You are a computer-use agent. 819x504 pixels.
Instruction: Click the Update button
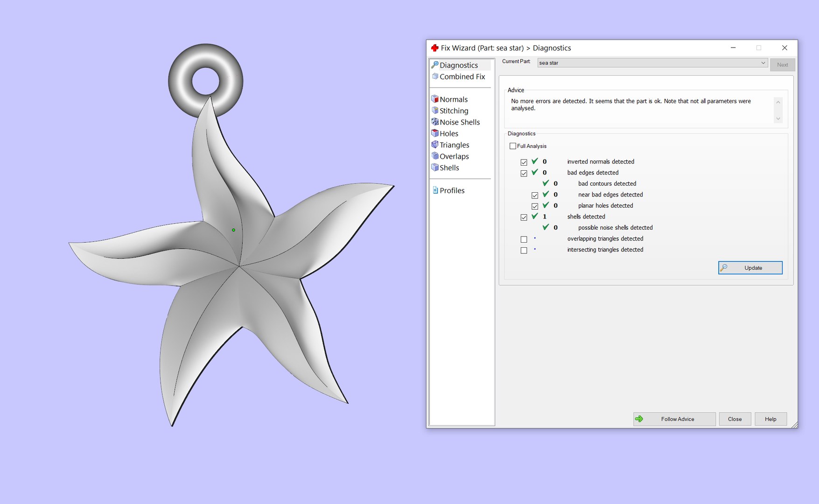coord(750,268)
